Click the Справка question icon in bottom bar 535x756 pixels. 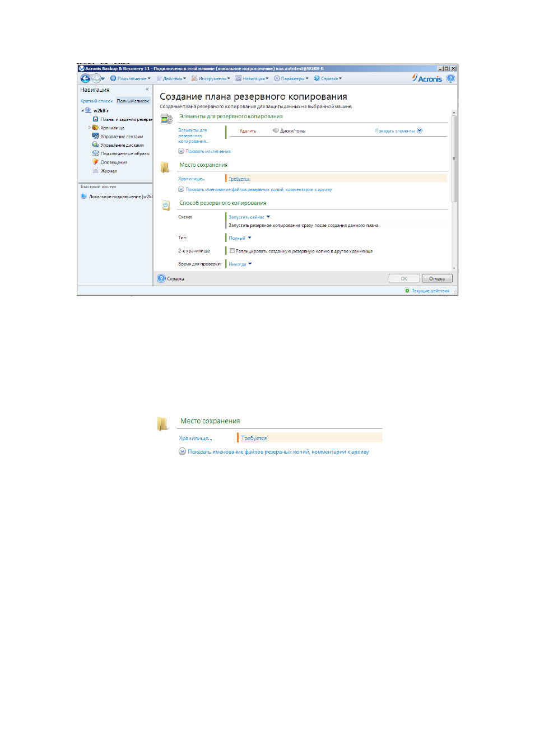161,278
